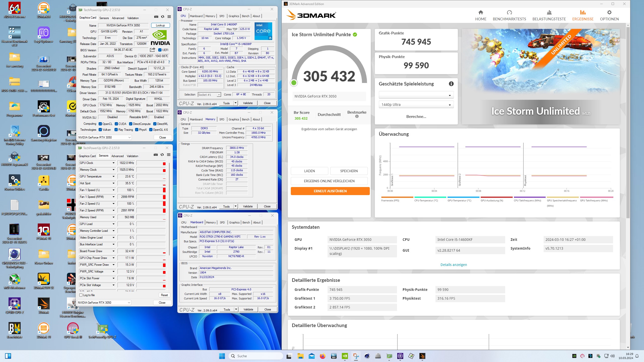Open BENCHMARKTESTS in 3DMark navigation

pos(509,16)
